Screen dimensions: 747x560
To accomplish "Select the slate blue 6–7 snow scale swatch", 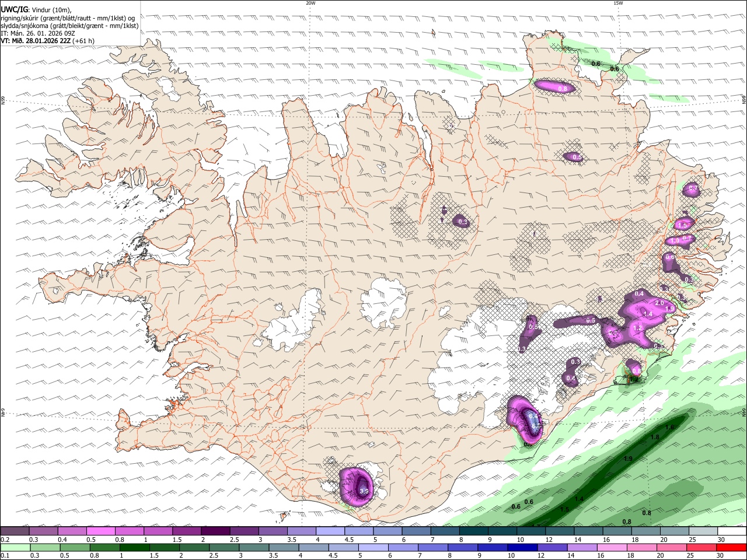I will coord(416,531).
